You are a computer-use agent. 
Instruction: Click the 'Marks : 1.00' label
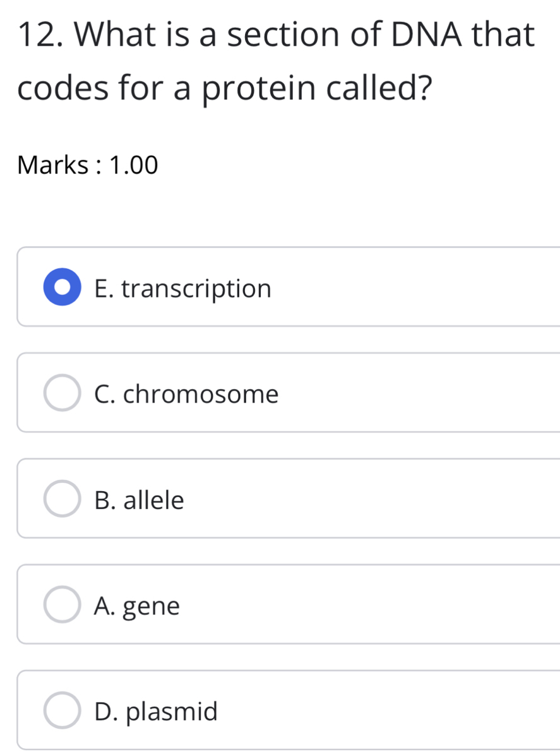88,165
